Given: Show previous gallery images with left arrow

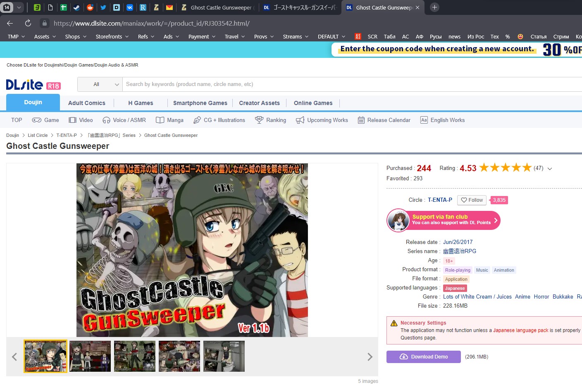Looking at the screenshot, I should (14, 357).
